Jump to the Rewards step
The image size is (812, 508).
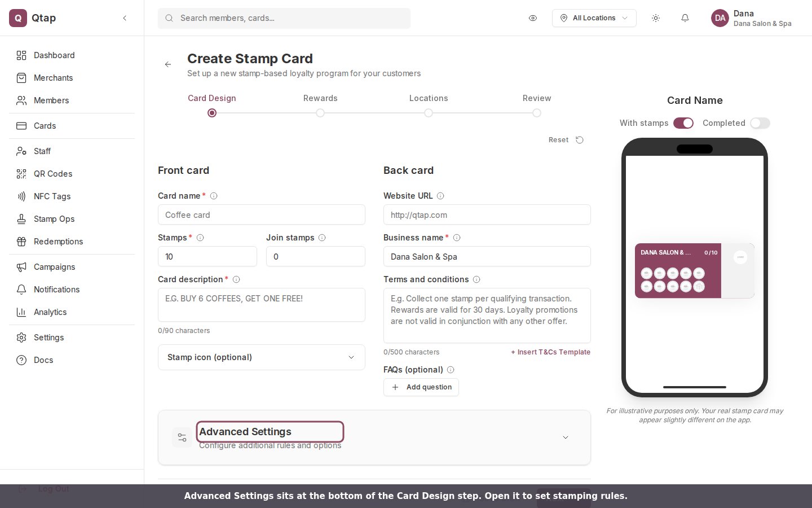point(320,98)
